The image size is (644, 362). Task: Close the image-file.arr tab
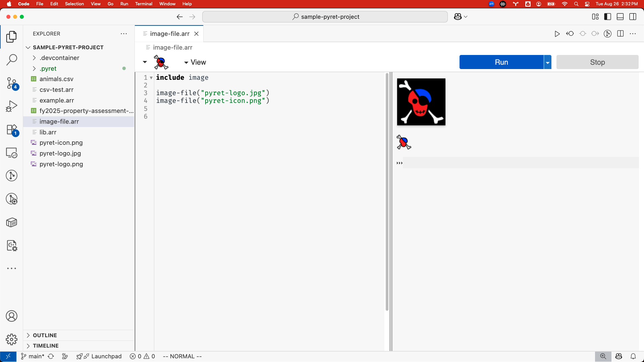coord(197,34)
